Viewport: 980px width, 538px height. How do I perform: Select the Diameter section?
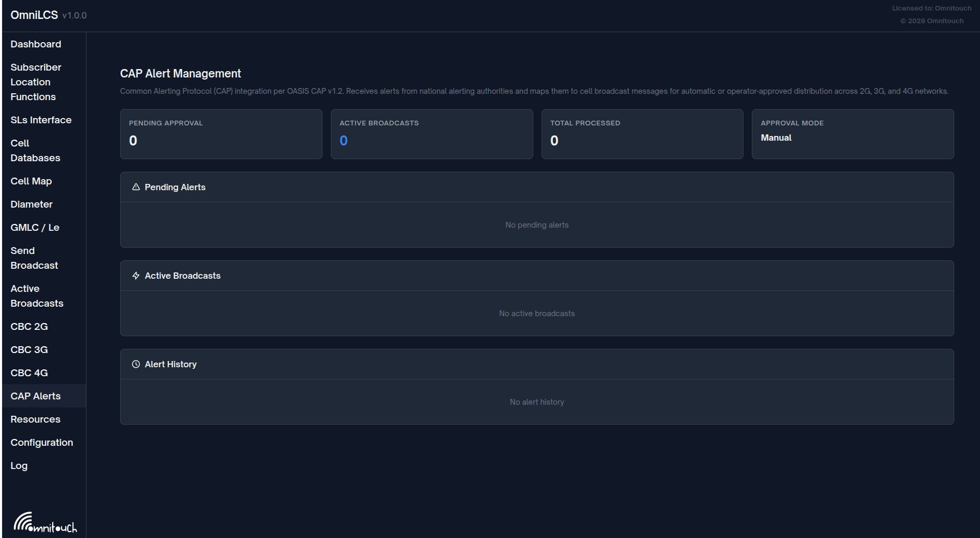31,204
